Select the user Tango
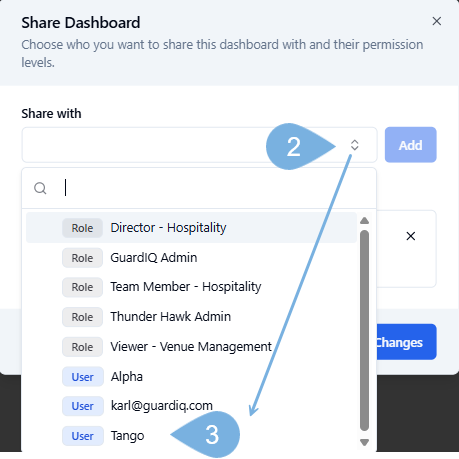This screenshot has width=459, height=459. pos(191,436)
